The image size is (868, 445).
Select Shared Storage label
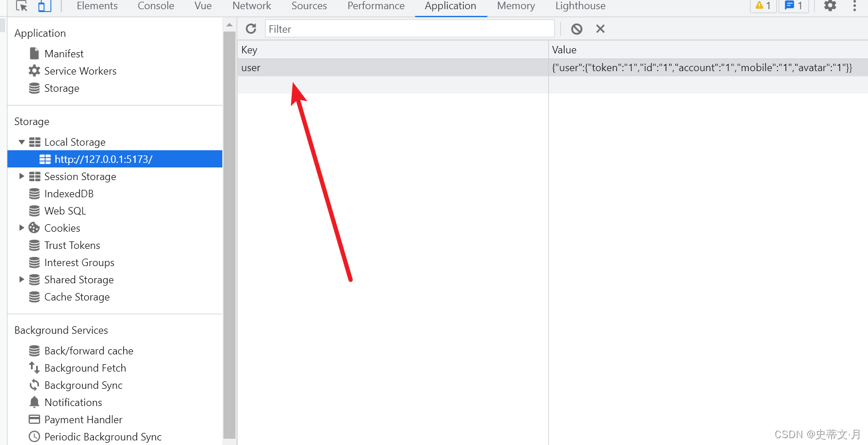79,279
